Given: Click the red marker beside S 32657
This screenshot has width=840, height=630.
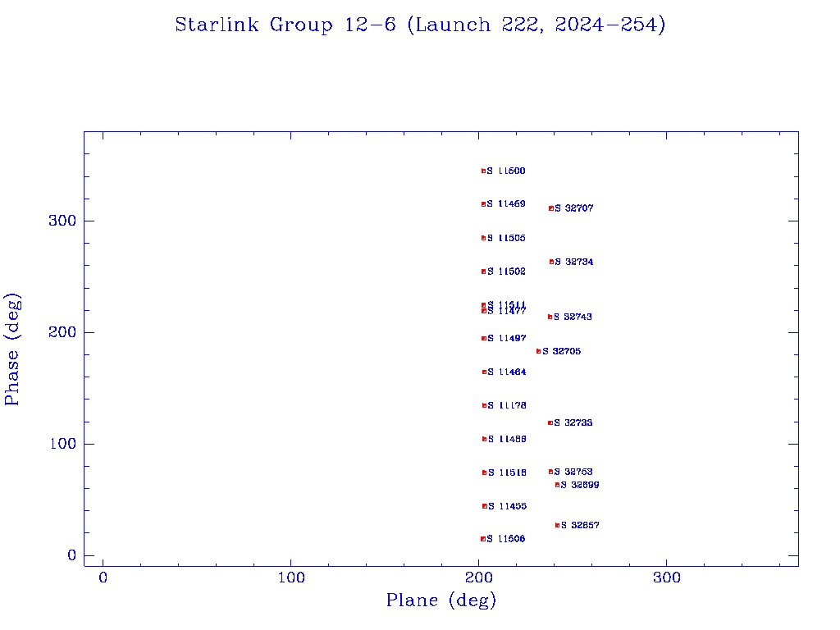Looking at the screenshot, I should coord(557,525).
